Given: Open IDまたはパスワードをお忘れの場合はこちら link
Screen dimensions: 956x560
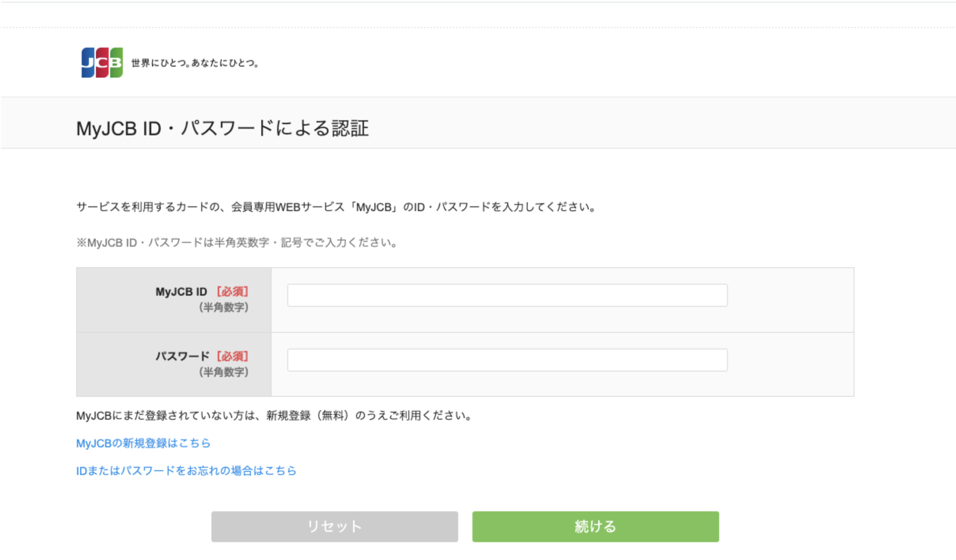Looking at the screenshot, I should [186, 471].
